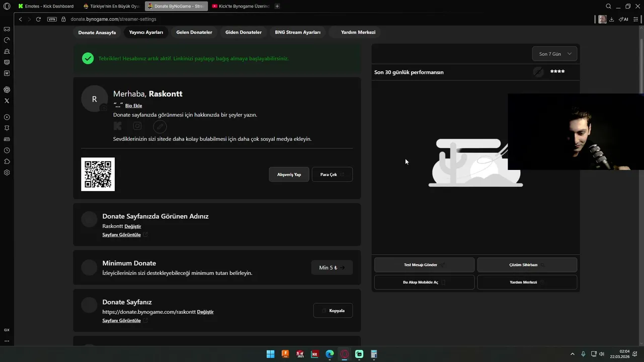This screenshot has height=362, width=644.
Task: Toggle the hidden earnings eye icon
Action: (x=538, y=72)
